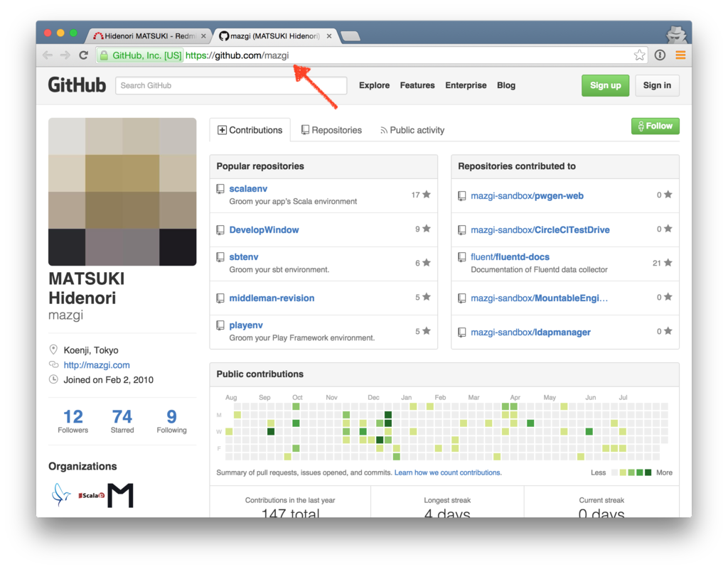View the 74 Starred count
The height and width of the screenshot is (569, 728).
point(122,421)
